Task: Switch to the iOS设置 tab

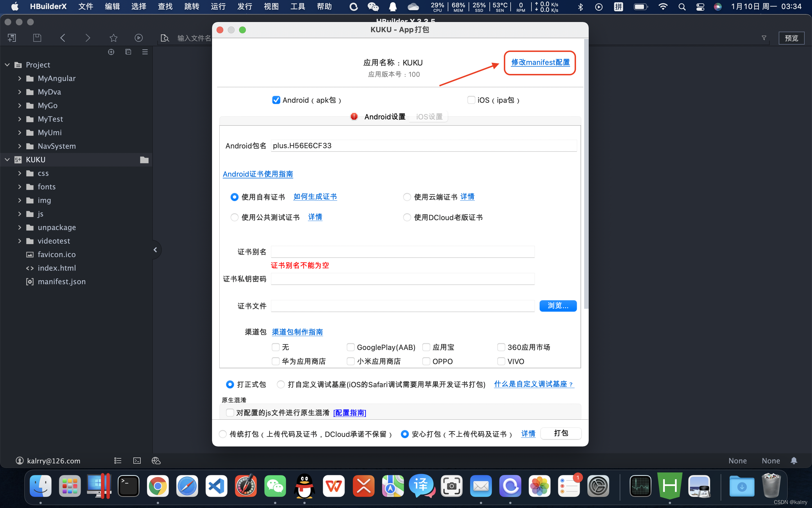Action: tap(429, 117)
